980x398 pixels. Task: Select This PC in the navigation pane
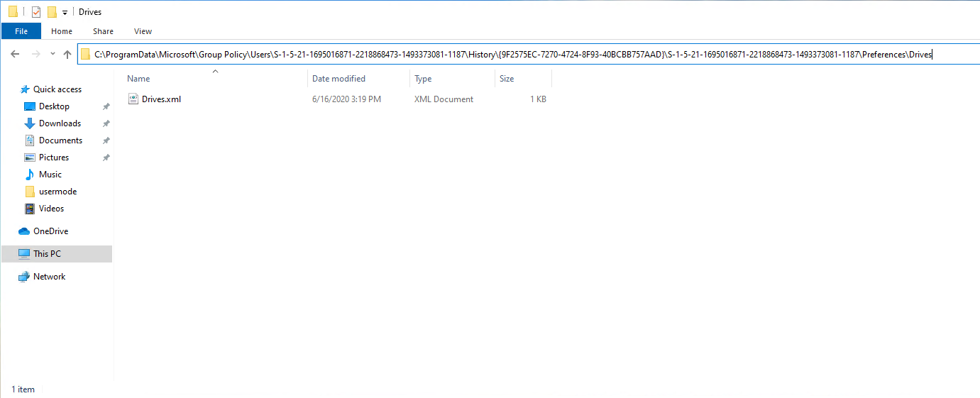pyautogui.click(x=47, y=254)
